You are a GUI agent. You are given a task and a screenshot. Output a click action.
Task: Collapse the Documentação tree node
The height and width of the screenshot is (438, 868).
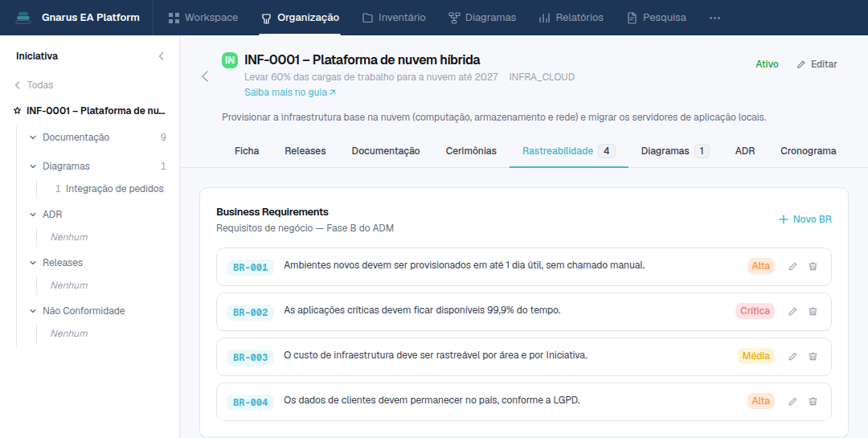point(33,137)
